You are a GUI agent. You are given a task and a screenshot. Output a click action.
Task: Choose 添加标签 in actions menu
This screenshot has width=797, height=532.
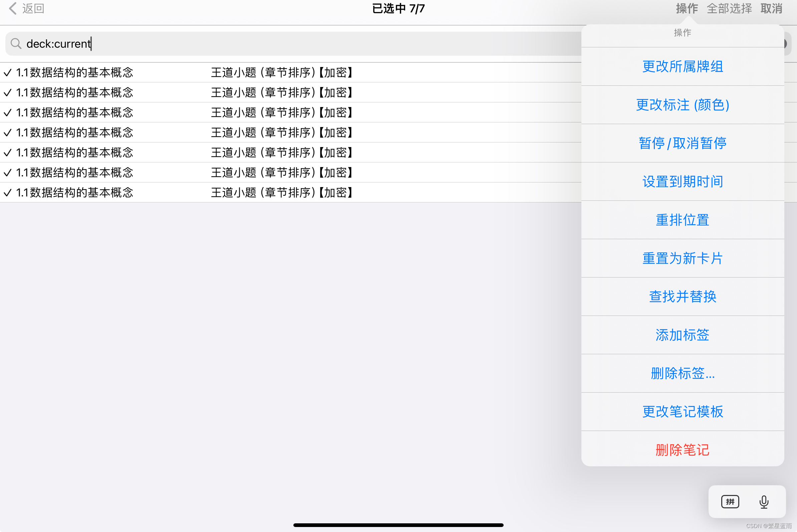(x=682, y=335)
